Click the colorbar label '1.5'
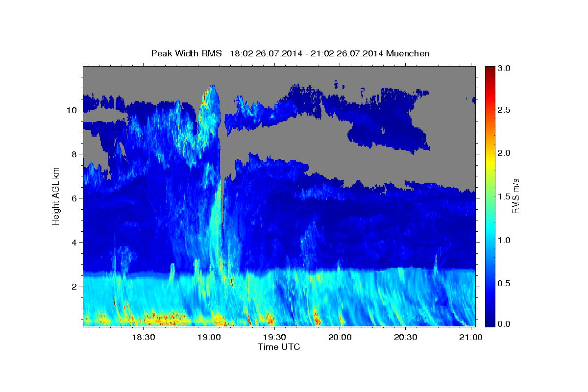This screenshot has width=588, height=392. [504, 196]
